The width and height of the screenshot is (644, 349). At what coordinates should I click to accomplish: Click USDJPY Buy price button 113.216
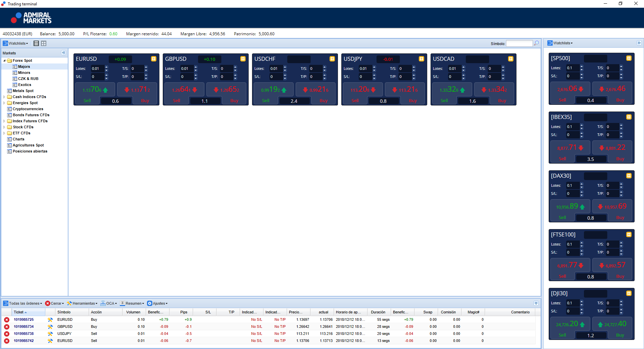[x=405, y=90]
